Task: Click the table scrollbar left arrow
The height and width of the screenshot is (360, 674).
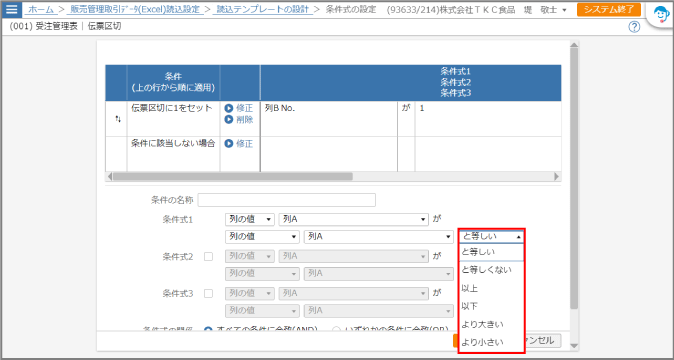Action: pyautogui.click(x=109, y=177)
